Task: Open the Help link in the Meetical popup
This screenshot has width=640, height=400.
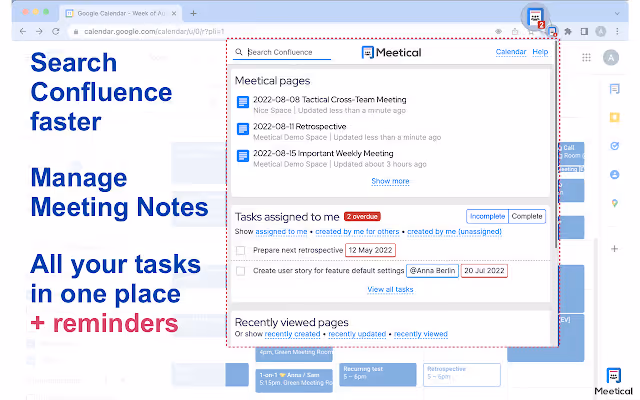Action: coord(540,52)
